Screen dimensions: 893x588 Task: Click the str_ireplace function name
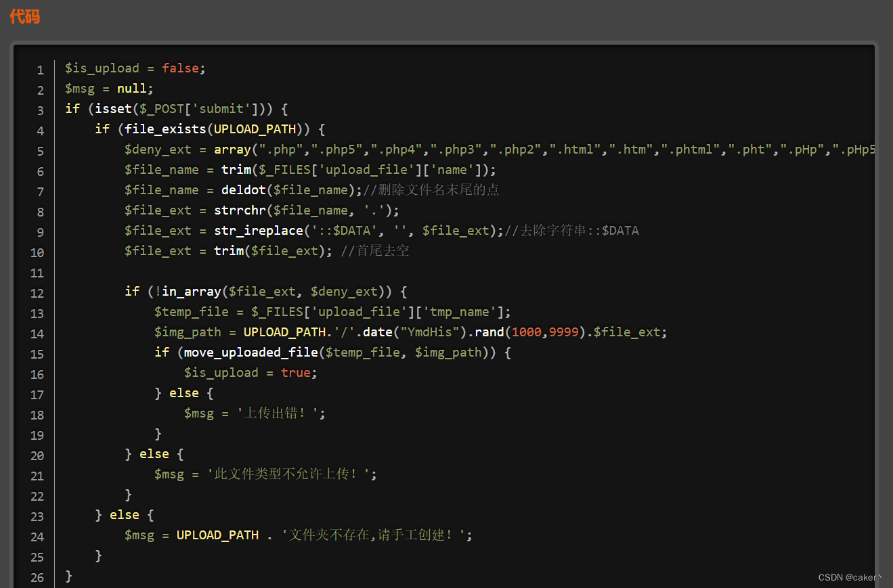coord(259,231)
